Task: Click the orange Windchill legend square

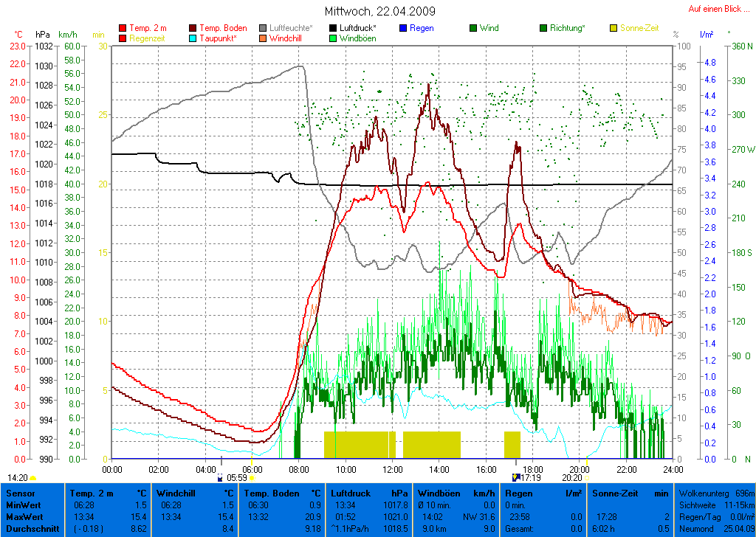Action: point(264,38)
